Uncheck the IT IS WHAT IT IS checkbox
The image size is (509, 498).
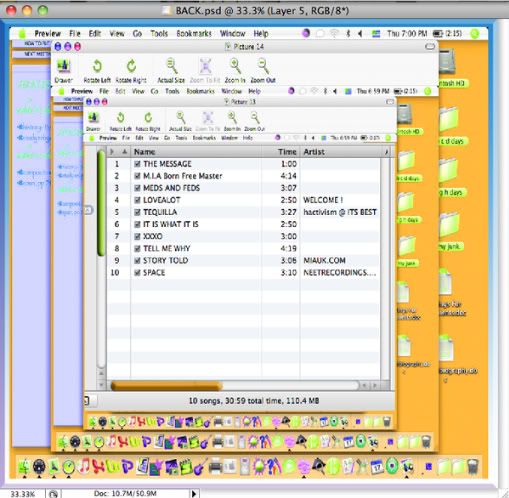click(137, 224)
